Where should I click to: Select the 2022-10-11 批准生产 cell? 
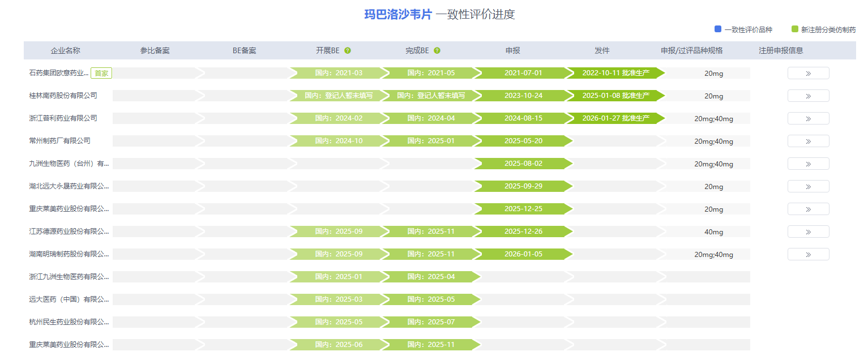click(x=615, y=73)
